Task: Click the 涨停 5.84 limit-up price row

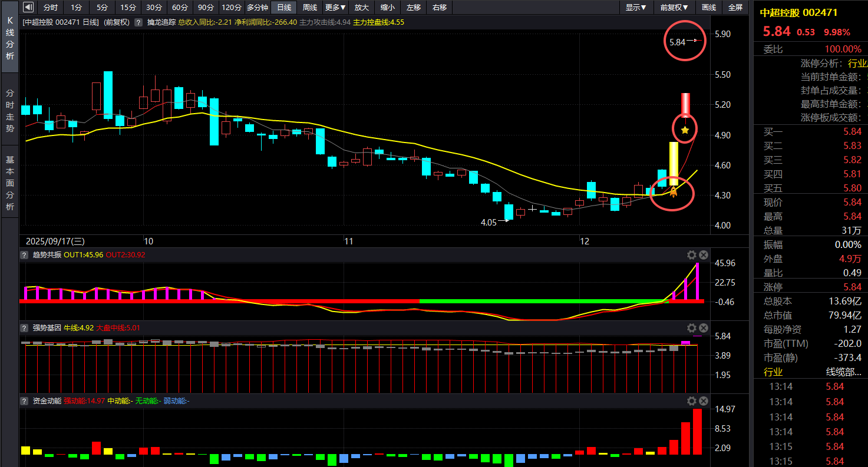Action: point(811,287)
